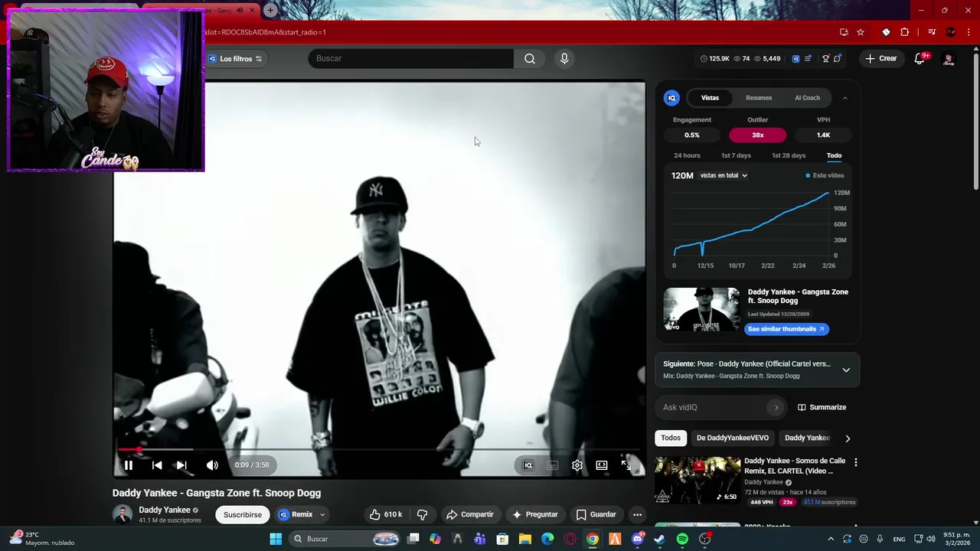Select the De DaddyYankeeVEVO chip

[x=733, y=438]
